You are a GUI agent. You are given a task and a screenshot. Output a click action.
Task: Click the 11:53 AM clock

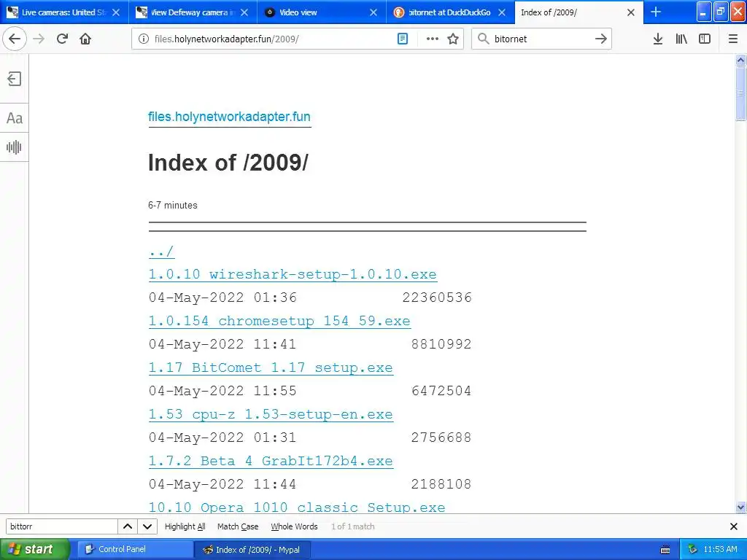[720, 549]
